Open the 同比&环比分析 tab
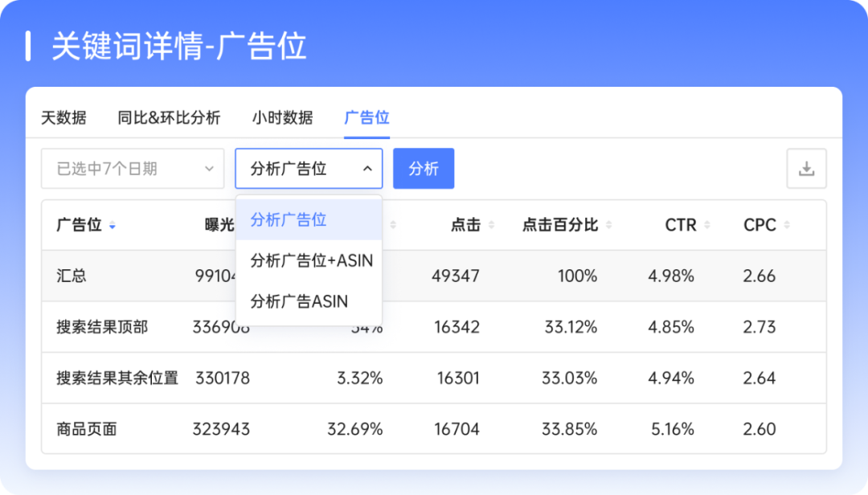868x495 pixels. click(170, 117)
